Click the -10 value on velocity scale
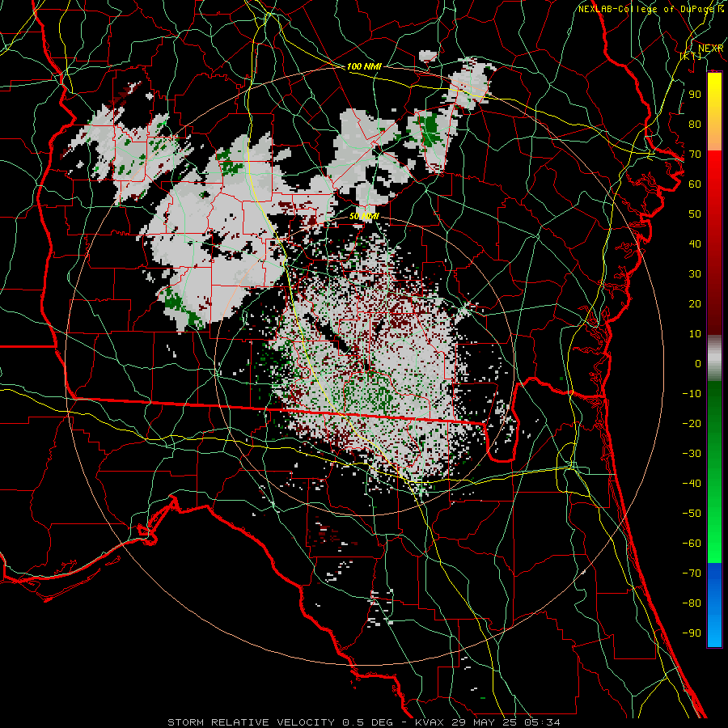 click(692, 394)
